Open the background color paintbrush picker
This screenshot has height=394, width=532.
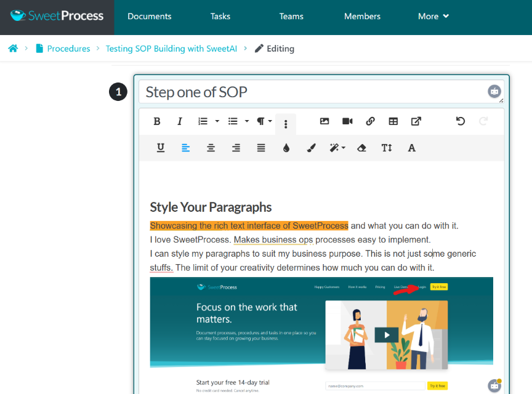click(311, 148)
